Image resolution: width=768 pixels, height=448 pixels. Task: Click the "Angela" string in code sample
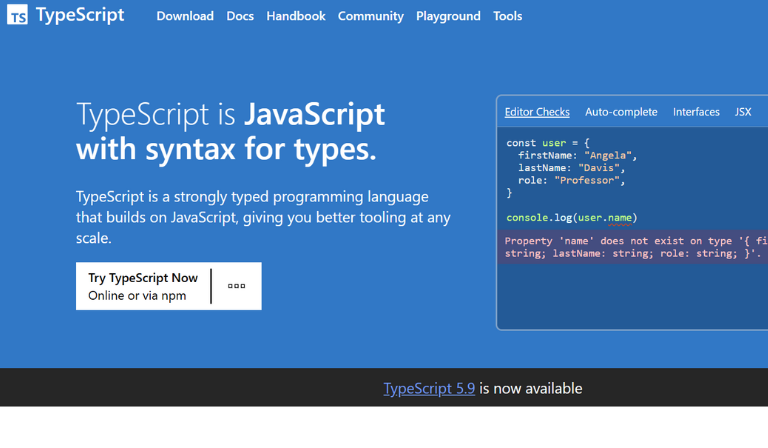(x=610, y=156)
